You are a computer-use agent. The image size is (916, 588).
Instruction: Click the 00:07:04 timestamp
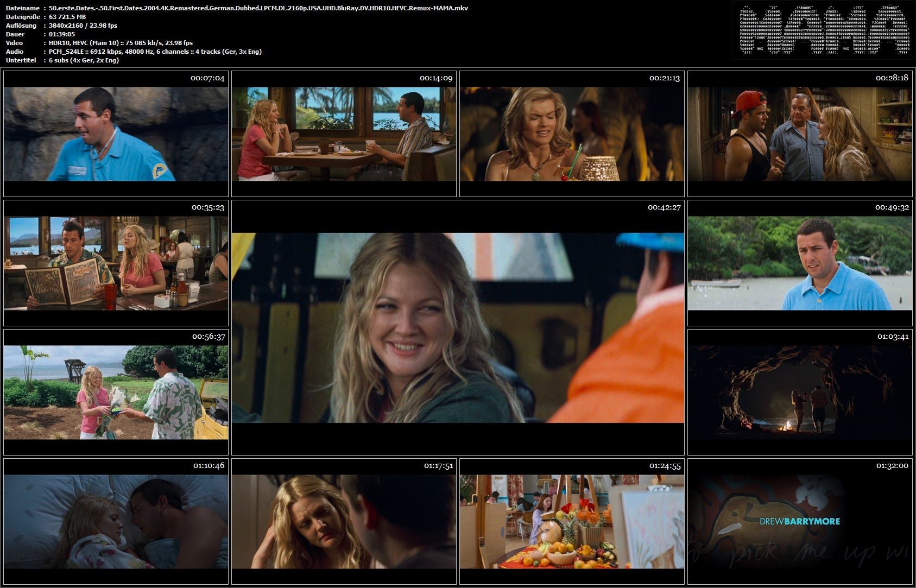click(x=207, y=78)
